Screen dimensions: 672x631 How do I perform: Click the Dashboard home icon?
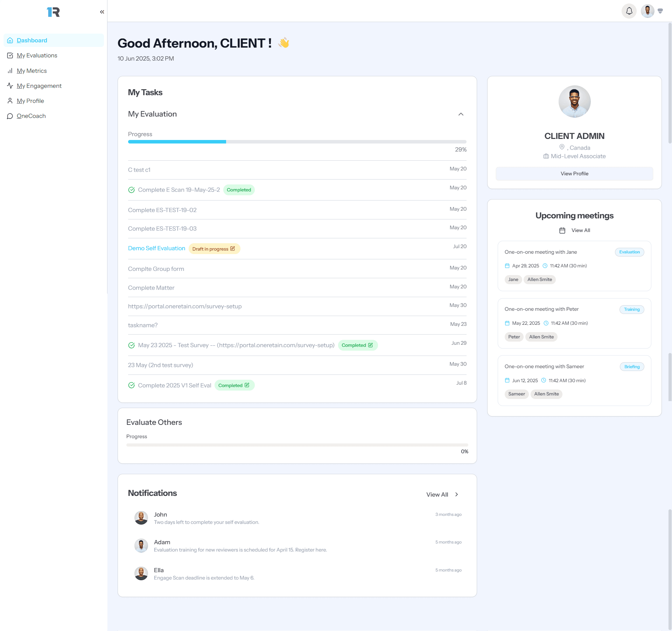[x=10, y=40]
